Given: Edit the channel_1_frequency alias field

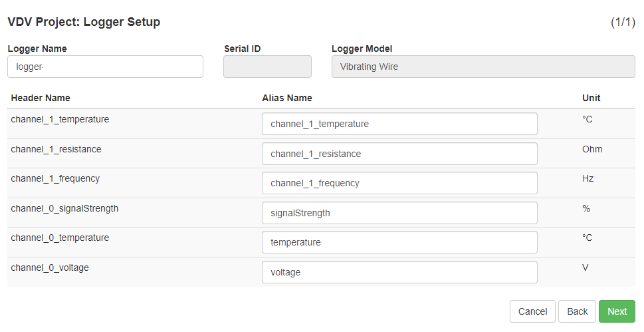Looking at the screenshot, I should 399,183.
